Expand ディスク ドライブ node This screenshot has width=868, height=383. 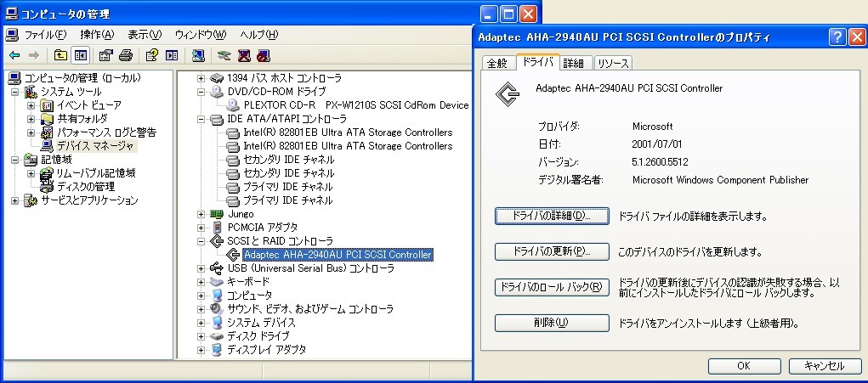pos(201,336)
